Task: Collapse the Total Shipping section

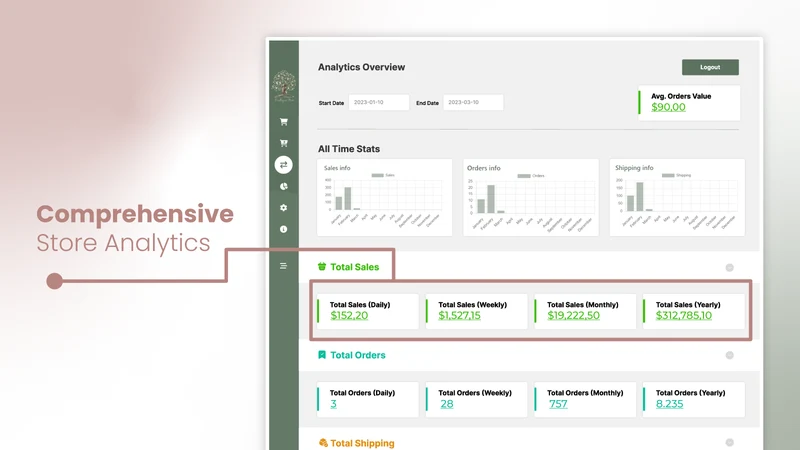Action: 730,442
